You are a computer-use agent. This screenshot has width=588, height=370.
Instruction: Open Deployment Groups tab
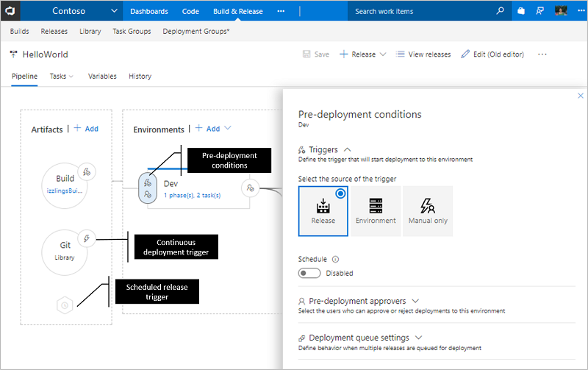(196, 31)
